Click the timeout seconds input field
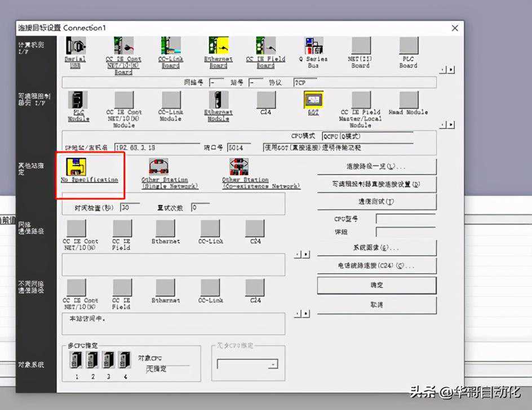 click(128, 208)
